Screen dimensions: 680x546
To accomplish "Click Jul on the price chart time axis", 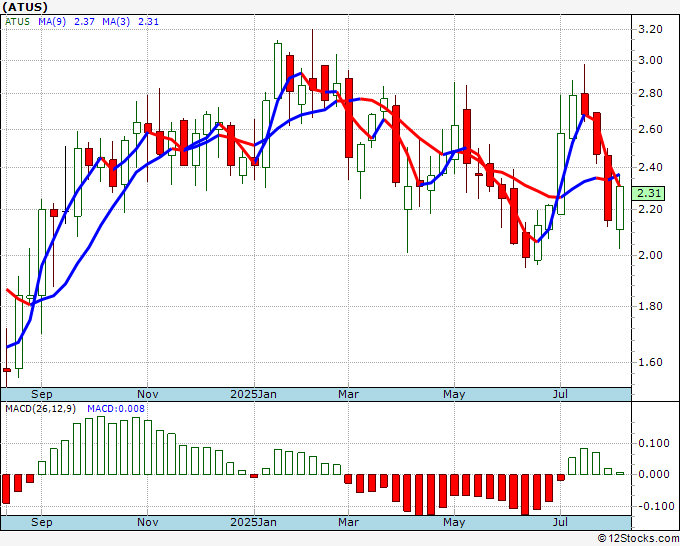I will pyautogui.click(x=560, y=394).
